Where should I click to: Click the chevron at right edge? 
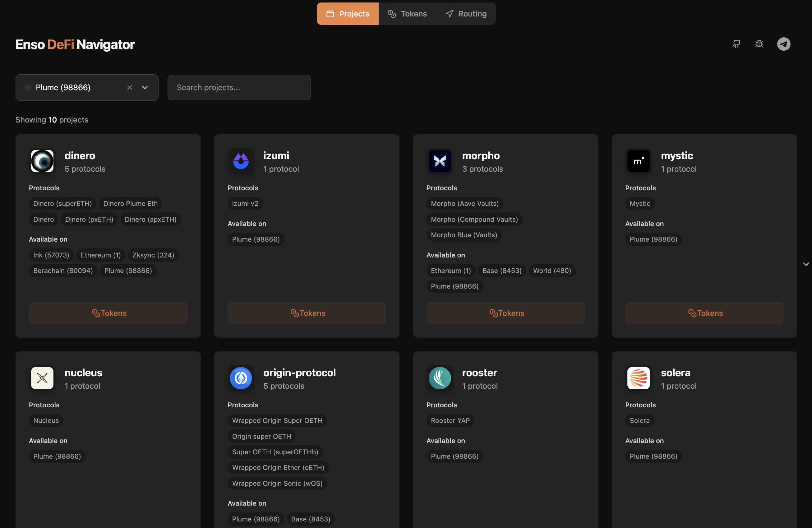(x=805, y=264)
